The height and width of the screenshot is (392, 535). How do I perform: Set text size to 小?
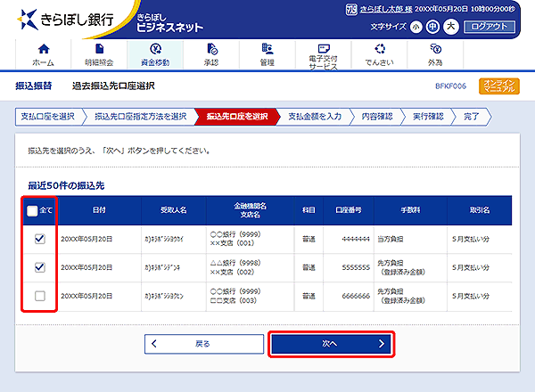[x=416, y=27]
